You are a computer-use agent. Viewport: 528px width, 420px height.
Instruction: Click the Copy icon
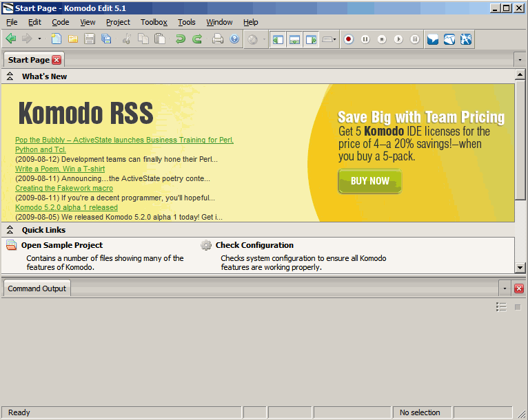(143, 39)
